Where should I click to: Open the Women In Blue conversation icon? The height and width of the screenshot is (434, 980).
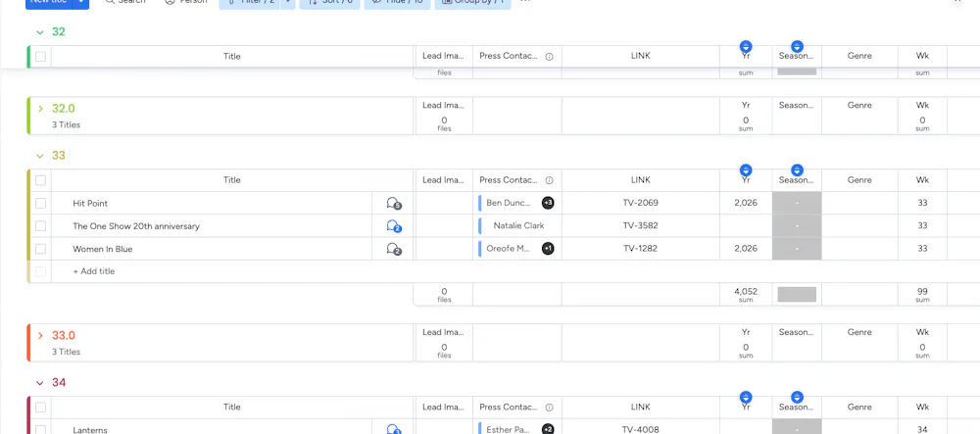[x=393, y=249]
